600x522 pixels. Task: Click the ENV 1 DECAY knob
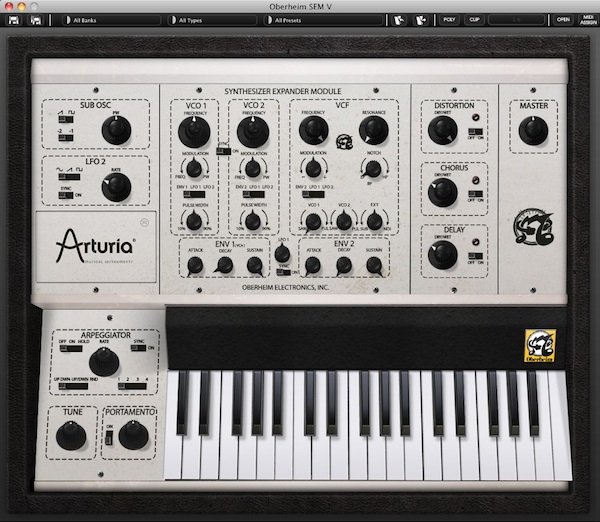click(225, 265)
